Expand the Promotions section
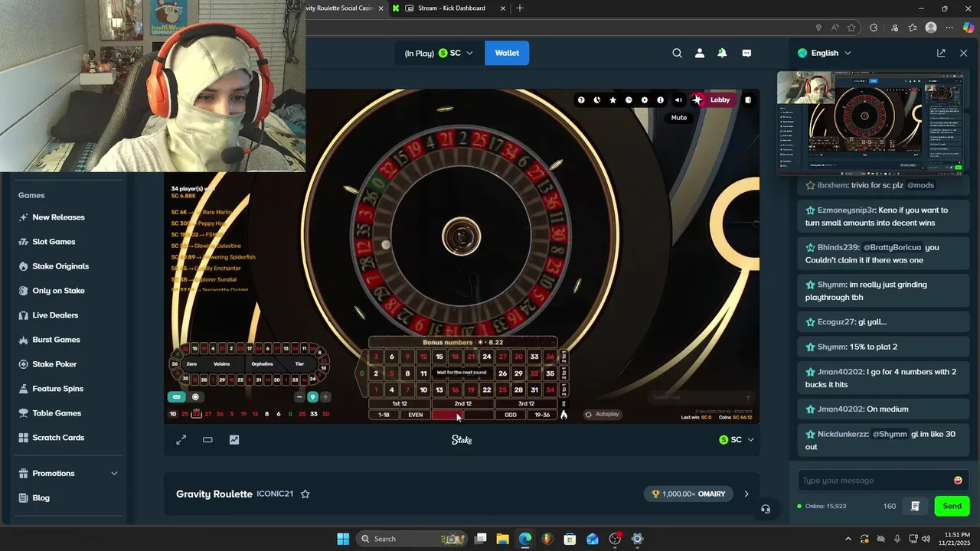Screen dimensions: 980x551 coord(69,474)
